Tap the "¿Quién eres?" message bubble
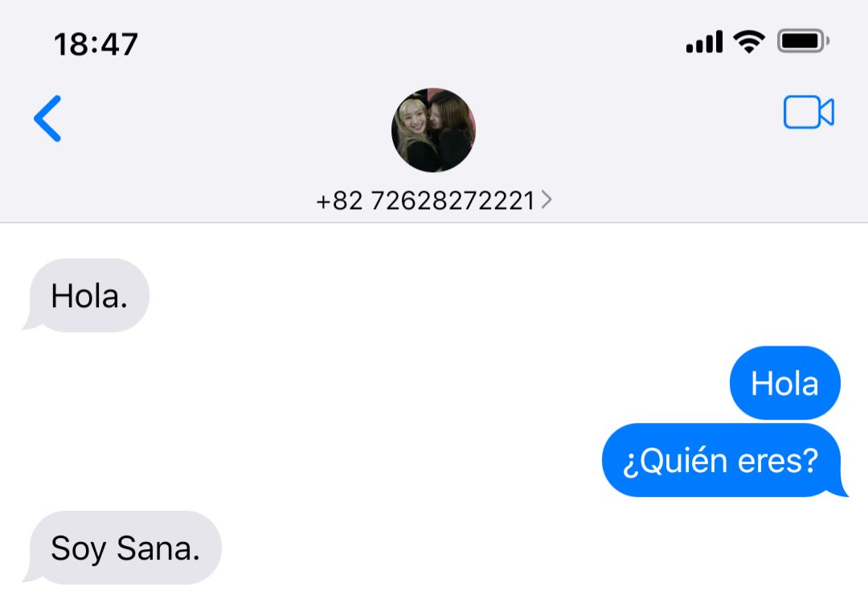 pos(723,460)
